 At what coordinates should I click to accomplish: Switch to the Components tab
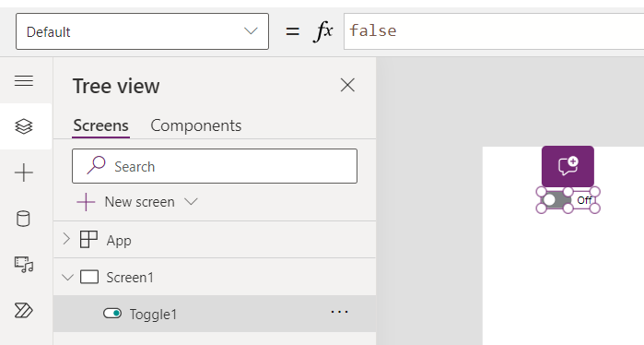(x=196, y=125)
